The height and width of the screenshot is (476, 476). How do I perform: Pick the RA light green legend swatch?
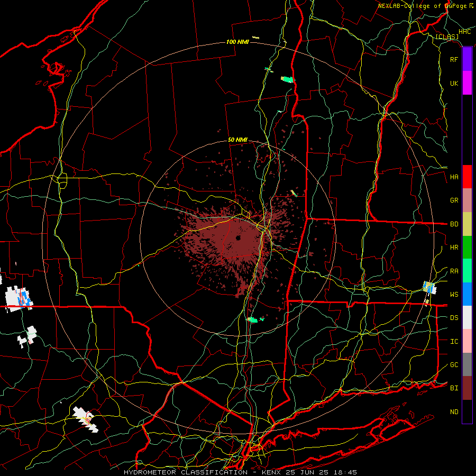[x=467, y=271]
